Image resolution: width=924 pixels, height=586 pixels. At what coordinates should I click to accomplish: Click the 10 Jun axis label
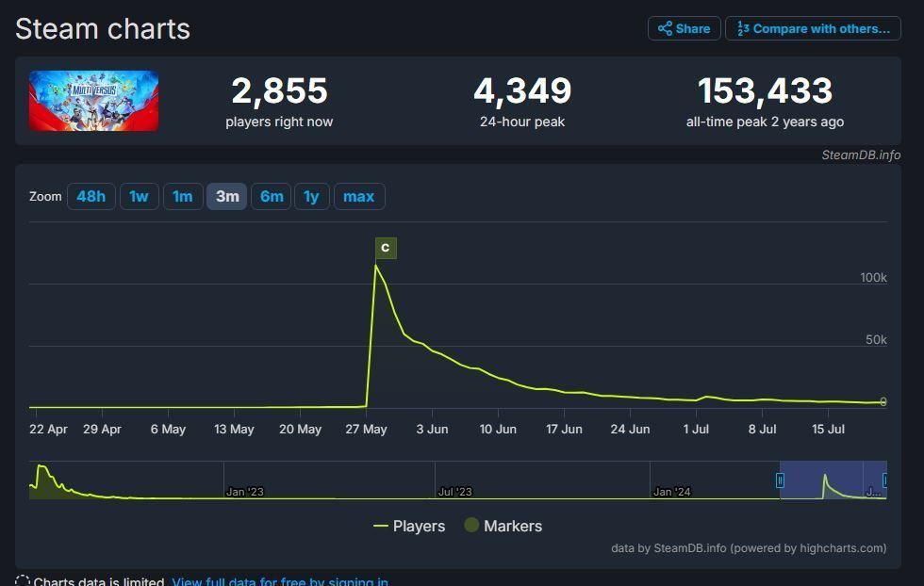498,430
